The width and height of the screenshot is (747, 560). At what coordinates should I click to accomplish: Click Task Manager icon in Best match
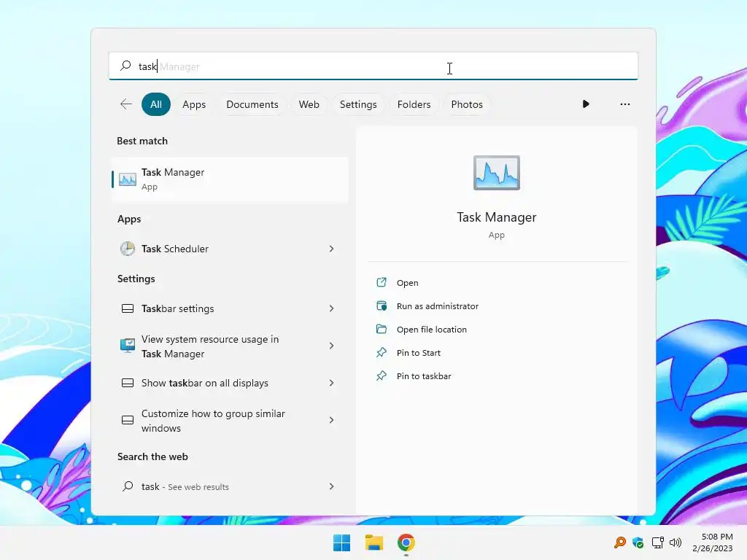(x=128, y=179)
